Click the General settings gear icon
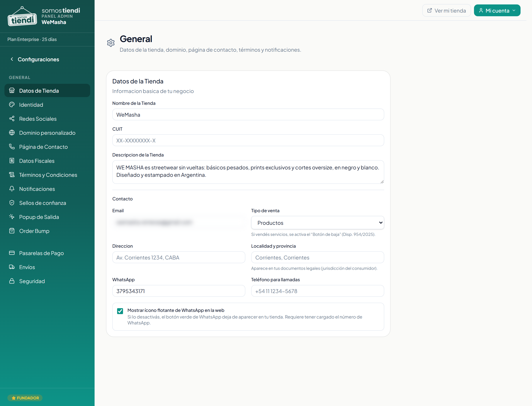532x406 pixels. 111,43
